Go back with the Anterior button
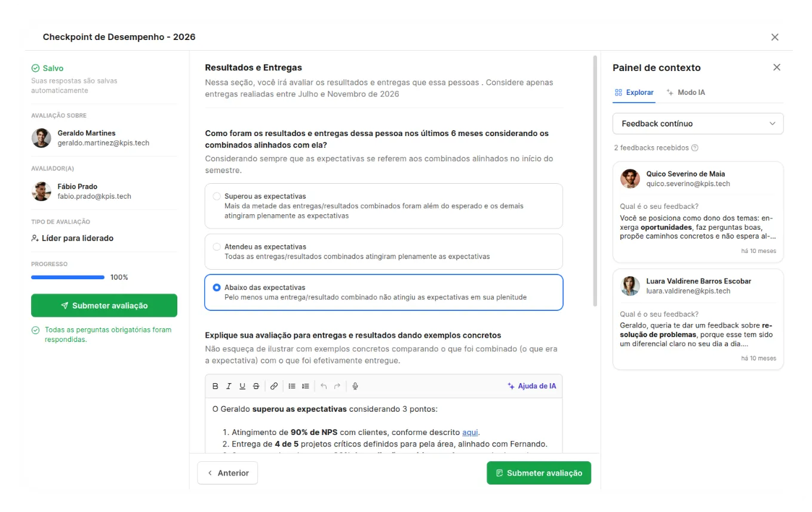This screenshot has height=512, width=812. pos(227,473)
